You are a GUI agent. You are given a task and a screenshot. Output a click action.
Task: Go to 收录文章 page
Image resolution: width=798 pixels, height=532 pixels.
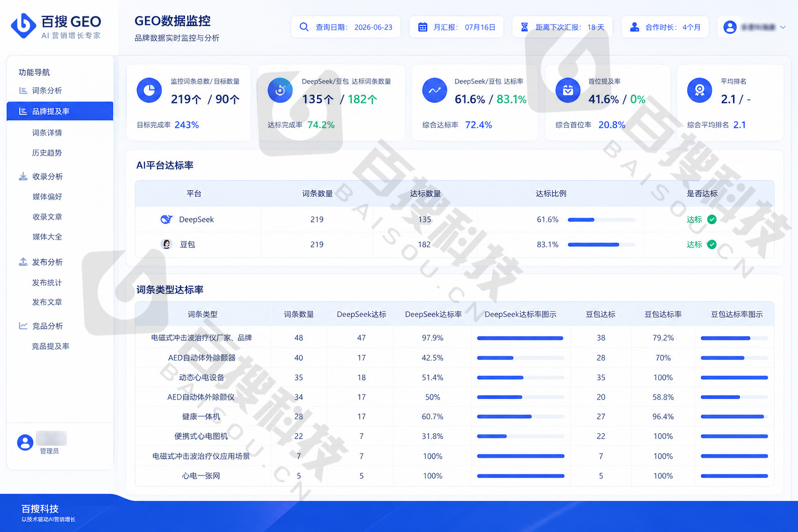coord(47,217)
